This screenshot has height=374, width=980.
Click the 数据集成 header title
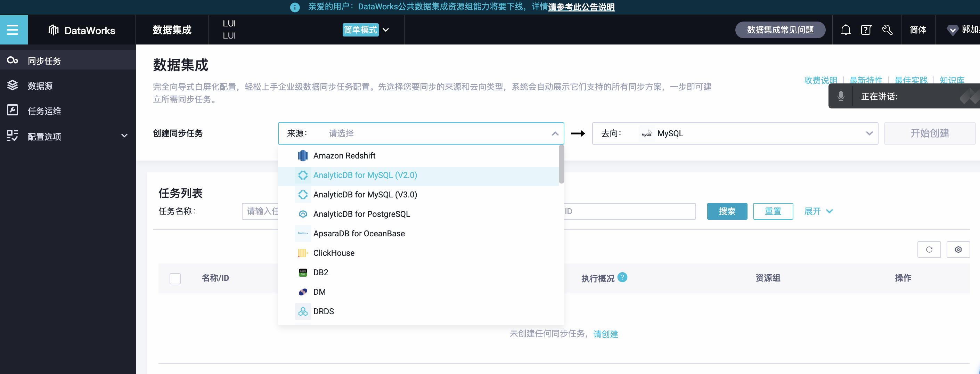(172, 30)
